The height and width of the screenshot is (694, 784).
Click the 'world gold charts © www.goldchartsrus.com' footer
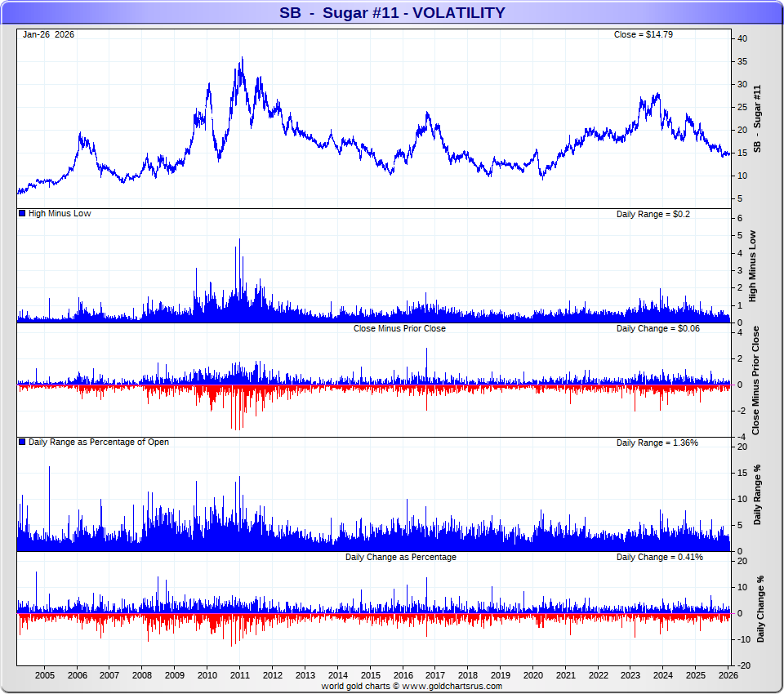pos(412,686)
